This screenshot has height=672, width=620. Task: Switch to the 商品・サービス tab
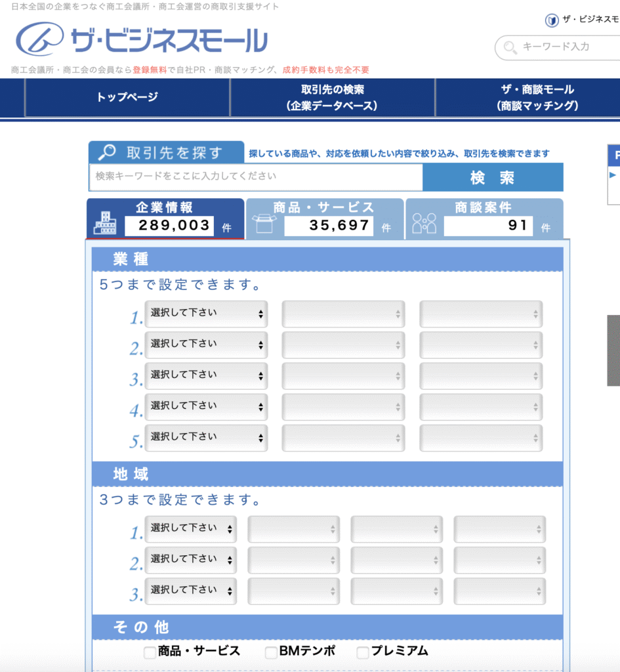tap(325, 219)
